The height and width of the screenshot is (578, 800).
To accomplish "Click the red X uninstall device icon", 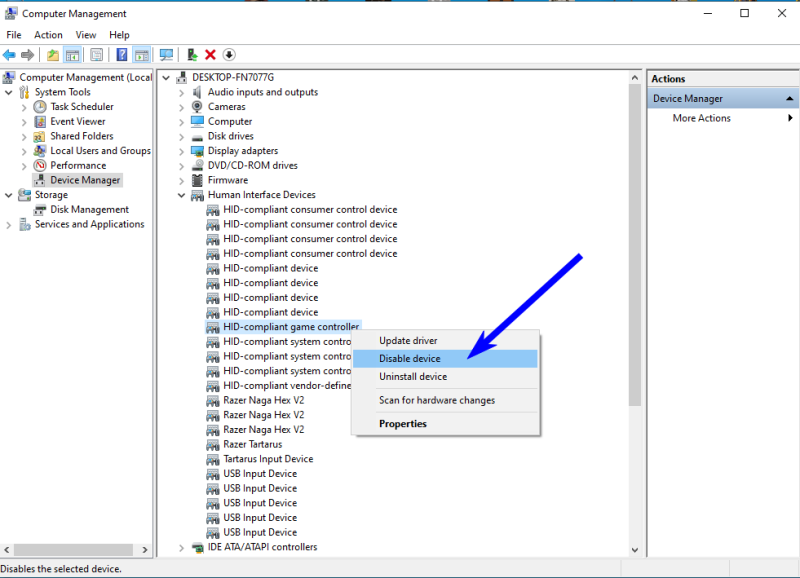I will point(210,55).
